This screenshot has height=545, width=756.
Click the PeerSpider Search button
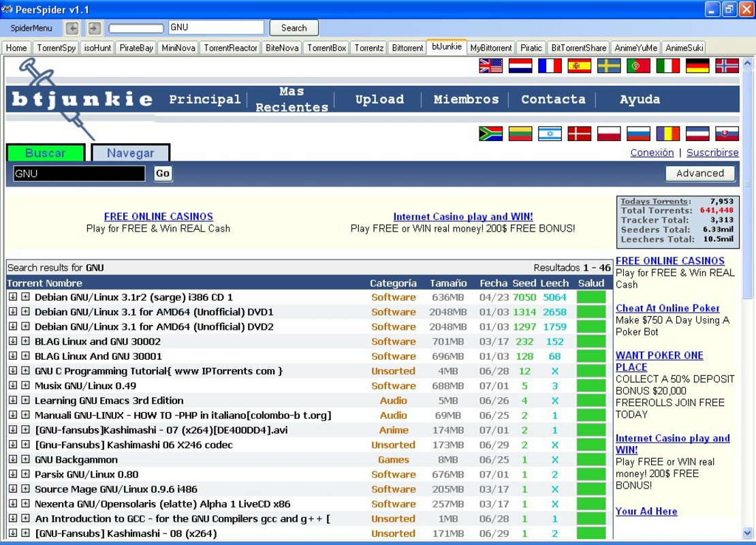(x=294, y=28)
